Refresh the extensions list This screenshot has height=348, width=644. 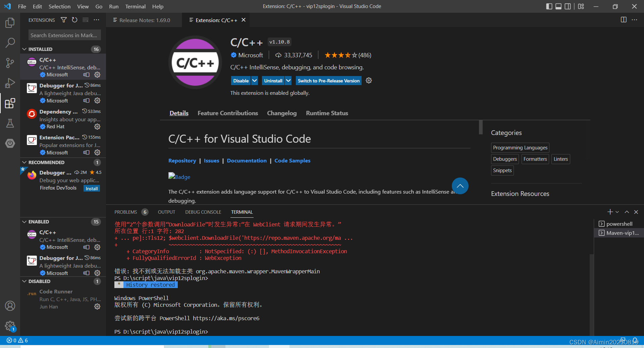point(74,20)
